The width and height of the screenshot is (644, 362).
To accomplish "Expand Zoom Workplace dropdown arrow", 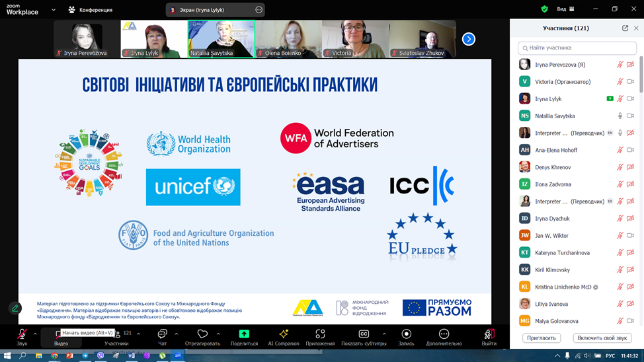I will pyautogui.click(x=54, y=9).
